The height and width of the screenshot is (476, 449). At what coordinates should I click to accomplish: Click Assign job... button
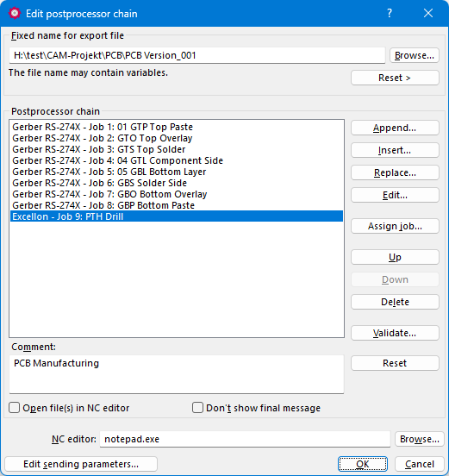pyautogui.click(x=395, y=226)
